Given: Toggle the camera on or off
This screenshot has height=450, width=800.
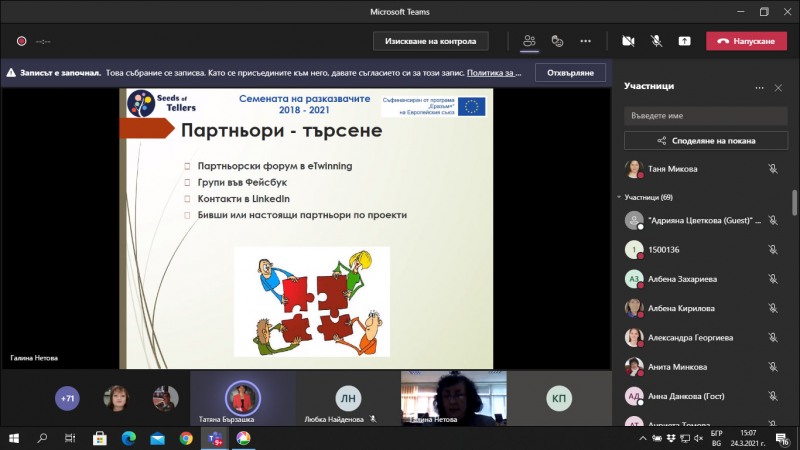Looking at the screenshot, I should tap(628, 41).
